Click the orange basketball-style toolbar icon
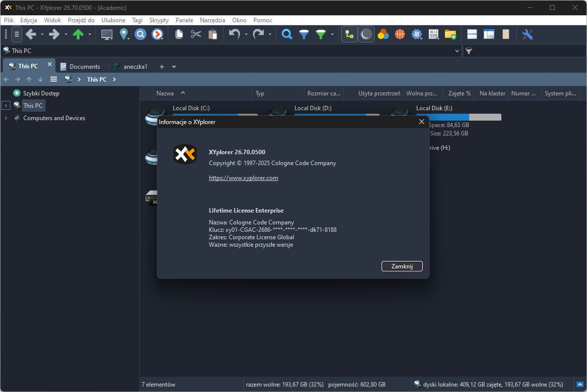Screen dimensions: 587x392 coord(400,35)
